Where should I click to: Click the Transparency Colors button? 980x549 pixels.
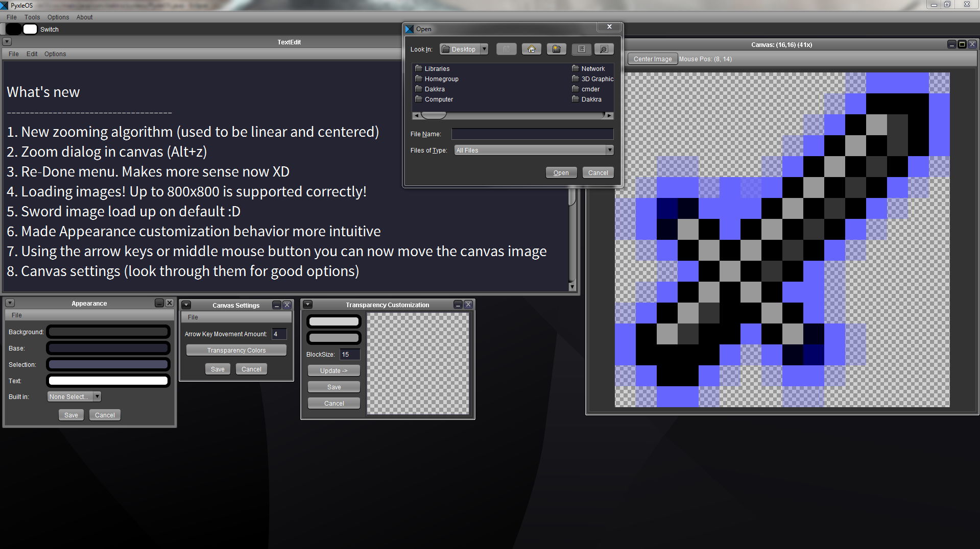(x=236, y=350)
